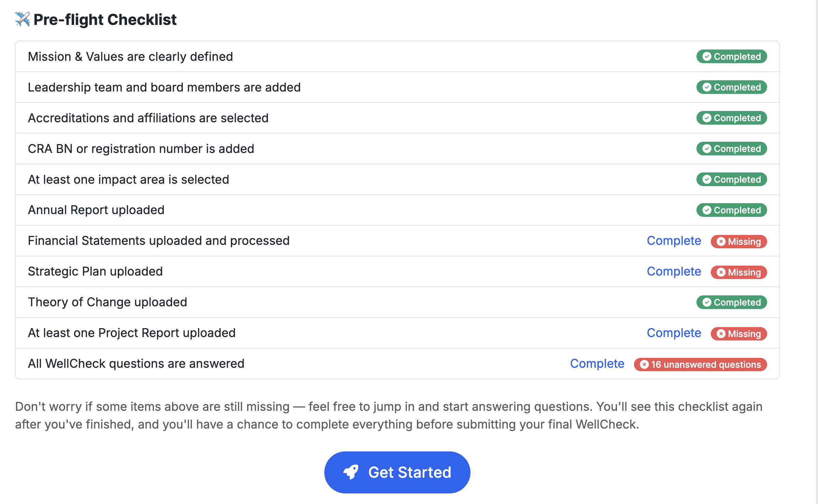Screen dimensions: 818x504
Task: Click Missing badge on Strategic Plan row
Action: point(739,272)
